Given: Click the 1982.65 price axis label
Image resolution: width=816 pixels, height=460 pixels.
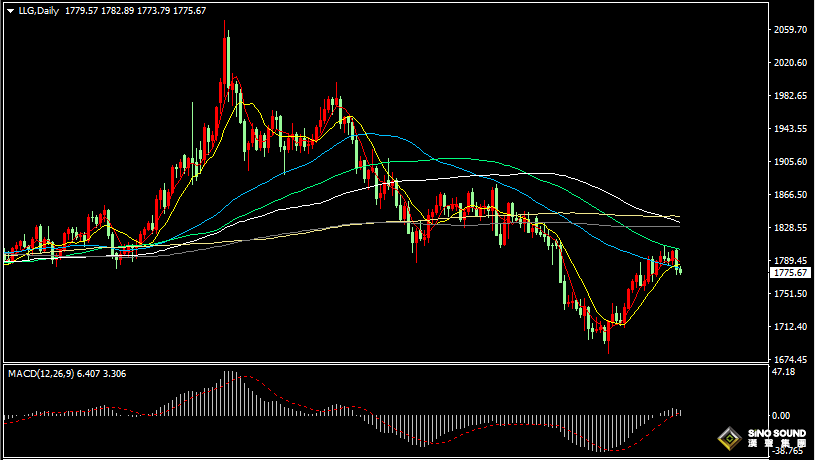Looking at the screenshot, I should (x=790, y=96).
